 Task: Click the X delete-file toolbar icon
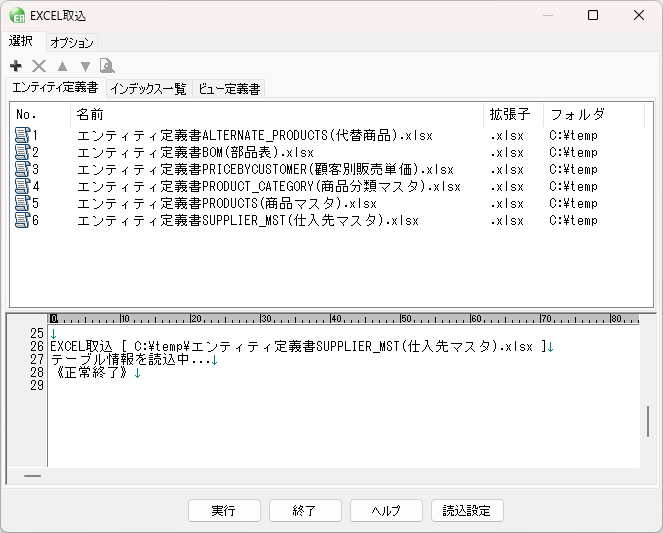pyautogui.click(x=39, y=66)
